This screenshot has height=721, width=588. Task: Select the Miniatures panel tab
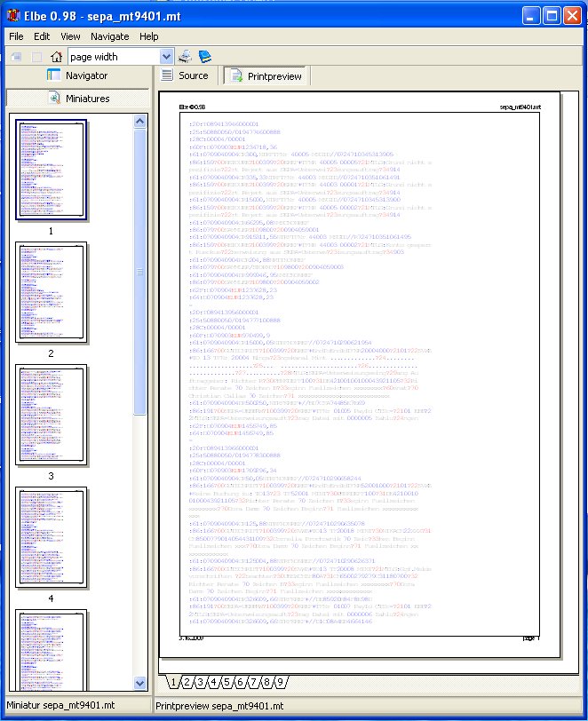(x=76, y=98)
